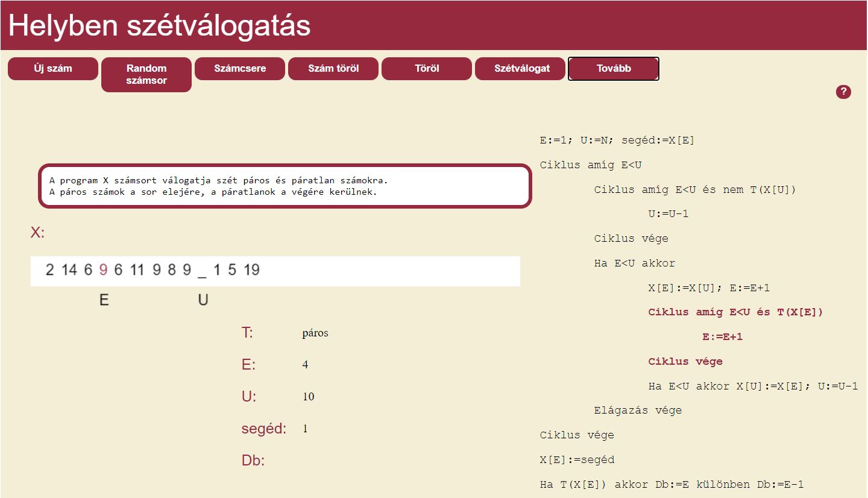Click number 14 in the X array
The height and width of the screenshot is (498, 868).
(x=69, y=270)
